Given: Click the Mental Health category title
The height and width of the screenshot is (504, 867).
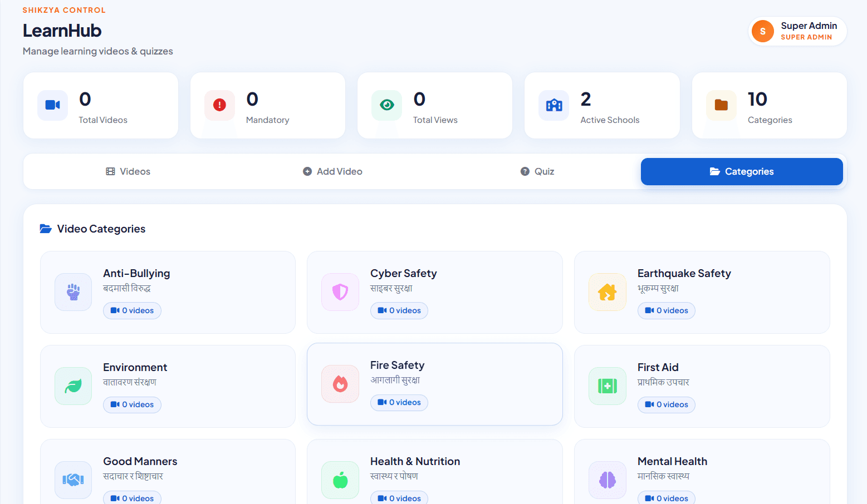Looking at the screenshot, I should click(x=673, y=461).
